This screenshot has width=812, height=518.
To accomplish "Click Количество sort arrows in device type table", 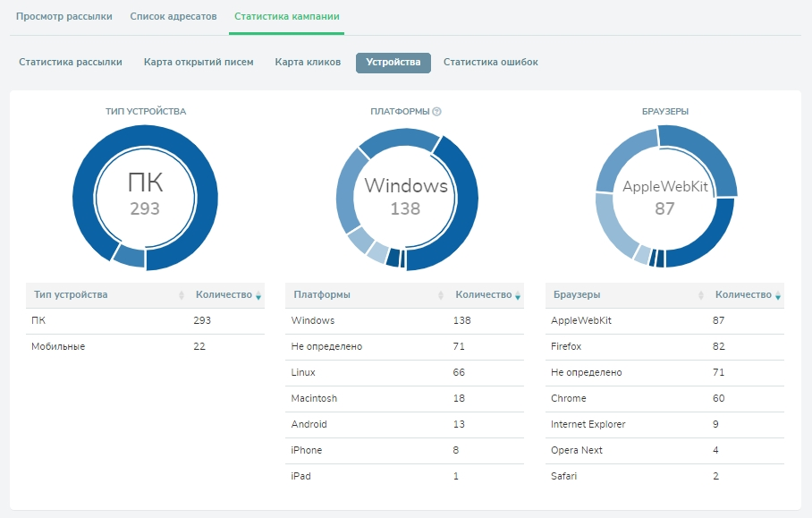I will tap(258, 295).
